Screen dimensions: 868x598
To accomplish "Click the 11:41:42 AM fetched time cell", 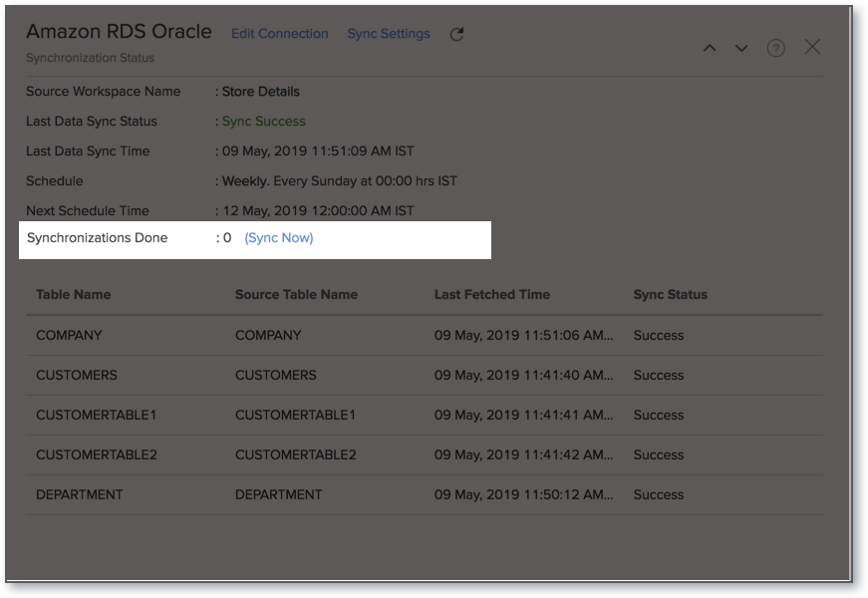I will tap(523, 455).
